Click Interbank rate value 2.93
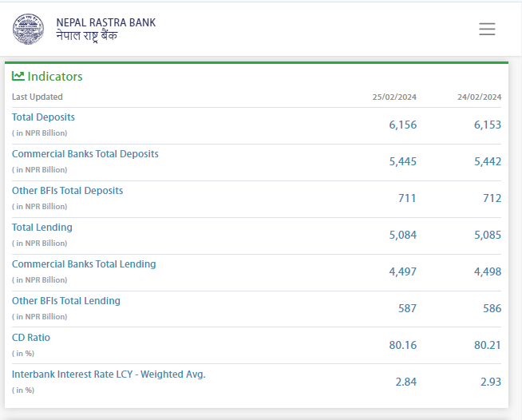 pyautogui.click(x=490, y=382)
